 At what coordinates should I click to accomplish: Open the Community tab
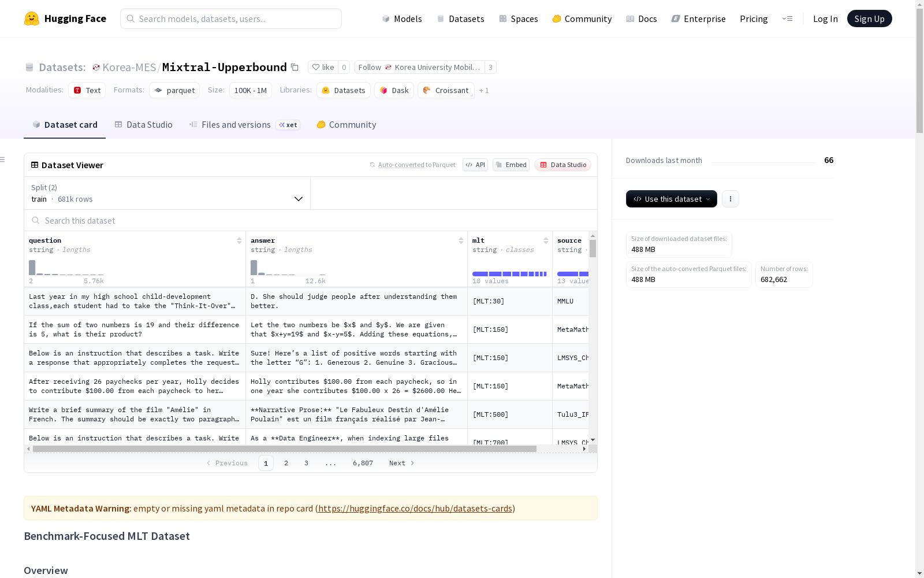point(346,125)
